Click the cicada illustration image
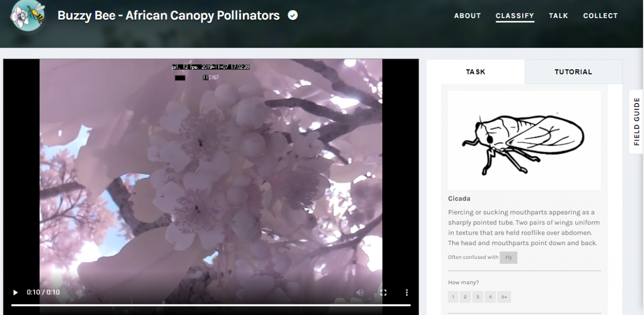 click(524, 140)
